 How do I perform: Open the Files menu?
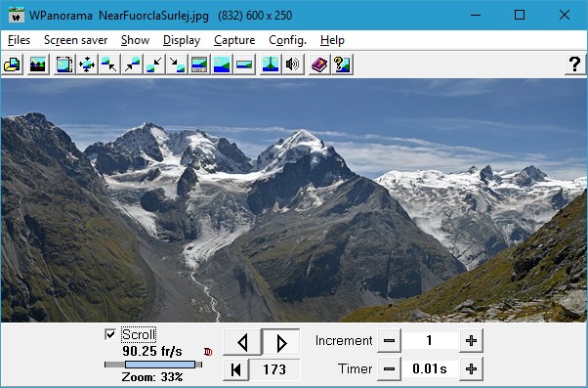click(x=19, y=40)
